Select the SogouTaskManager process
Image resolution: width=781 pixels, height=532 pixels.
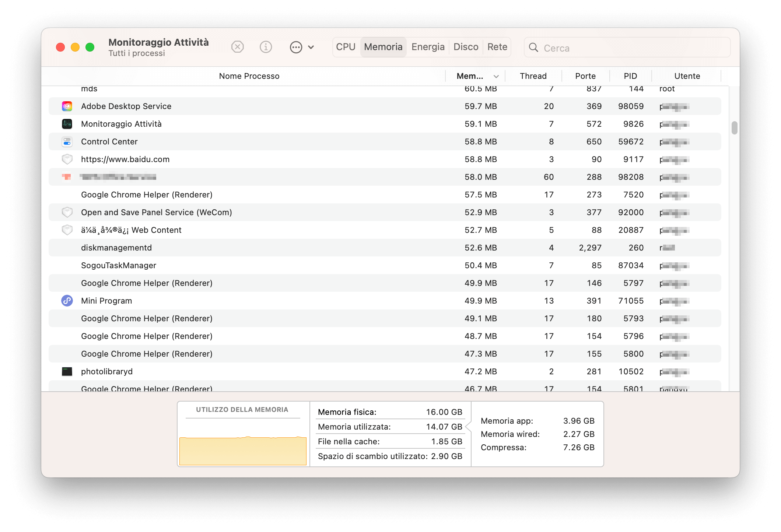385,265
